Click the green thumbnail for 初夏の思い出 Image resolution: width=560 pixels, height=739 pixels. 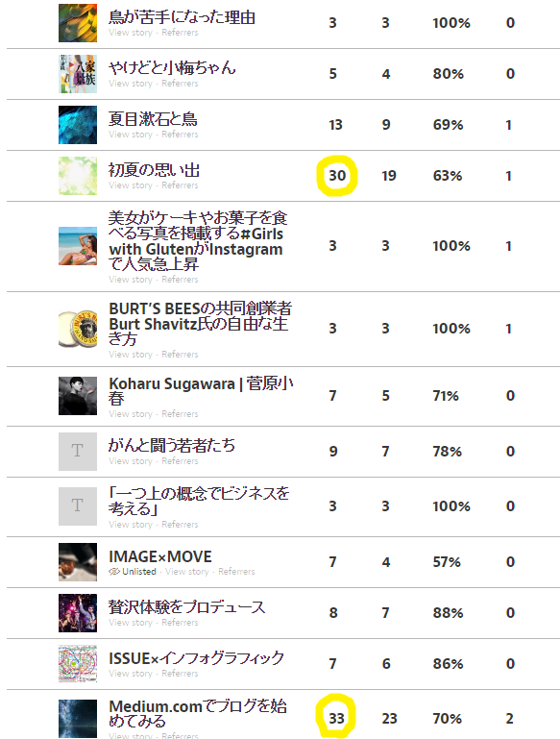pyautogui.click(x=78, y=176)
